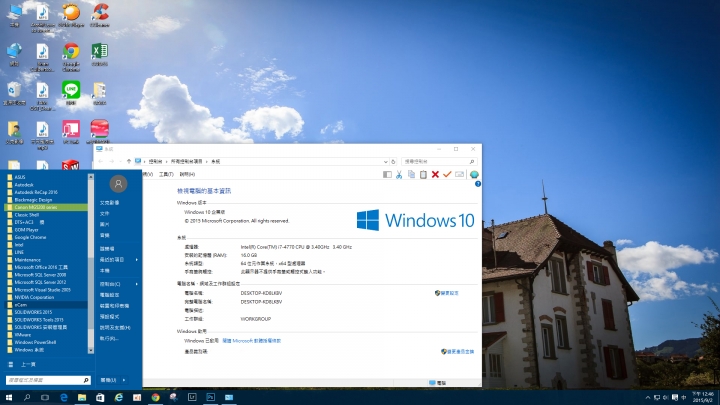
Task: Click the start menu programs list scroll-up arrow
Action: [x=90, y=177]
